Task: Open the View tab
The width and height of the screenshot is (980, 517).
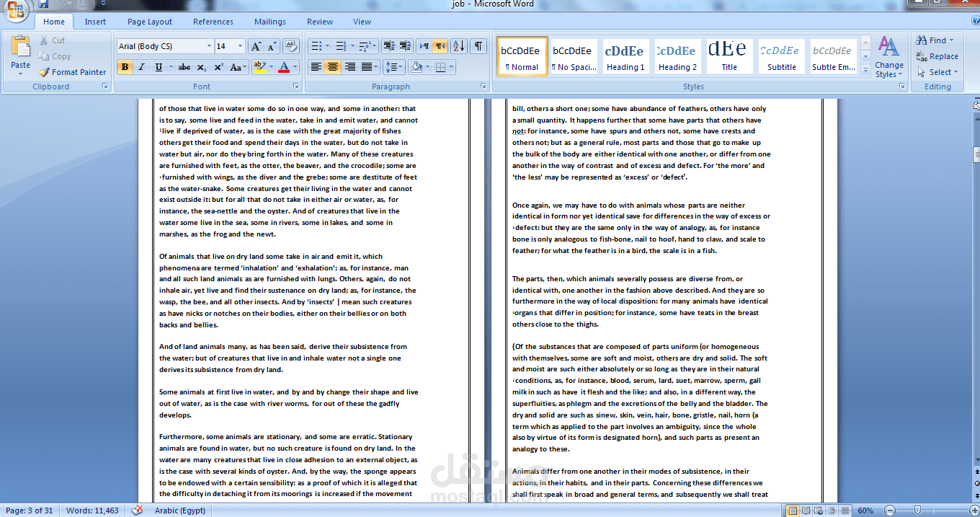Action: pyautogui.click(x=362, y=22)
